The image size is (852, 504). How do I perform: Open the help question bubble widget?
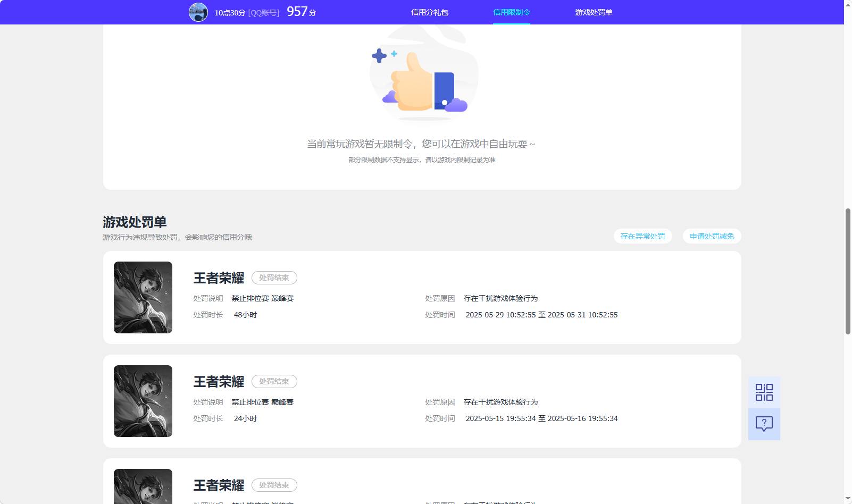click(x=764, y=424)
